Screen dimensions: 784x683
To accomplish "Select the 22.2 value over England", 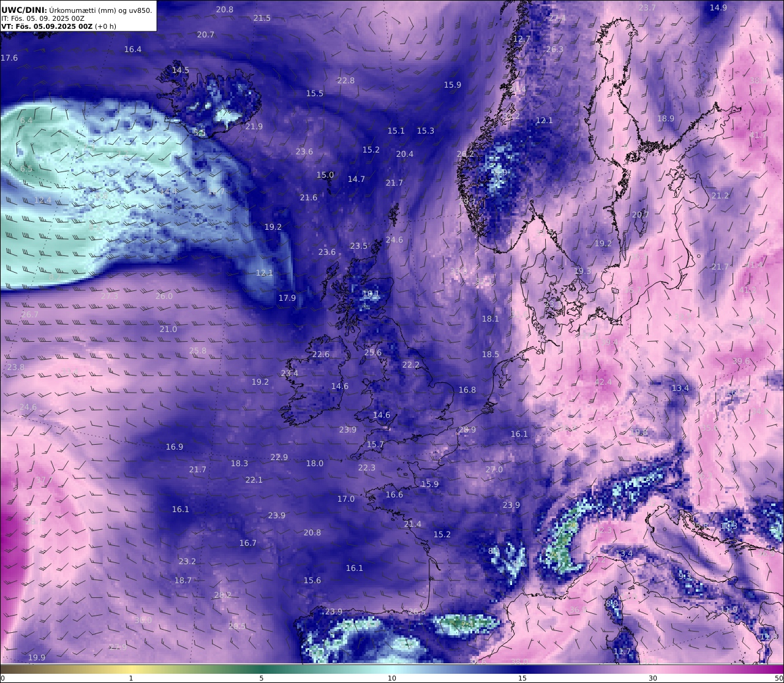I will click(x=411, y=365).
